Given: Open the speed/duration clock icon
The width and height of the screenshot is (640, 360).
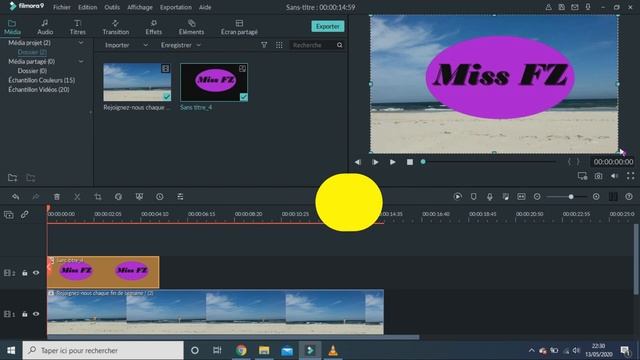Looking at the screenshot, I should pos(160,197).
